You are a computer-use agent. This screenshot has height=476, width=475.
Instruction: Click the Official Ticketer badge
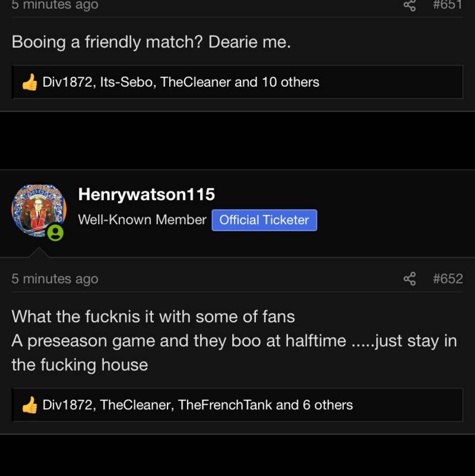pos(264,220)
